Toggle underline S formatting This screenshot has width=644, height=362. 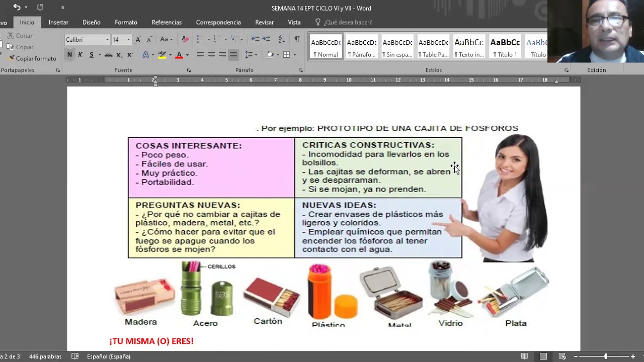[91, 55]
